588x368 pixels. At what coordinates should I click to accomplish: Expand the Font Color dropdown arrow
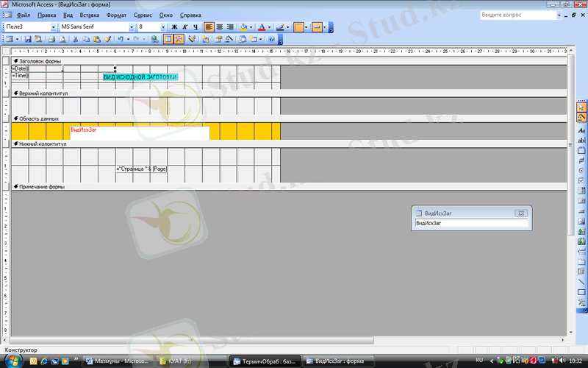pos(269,27)
